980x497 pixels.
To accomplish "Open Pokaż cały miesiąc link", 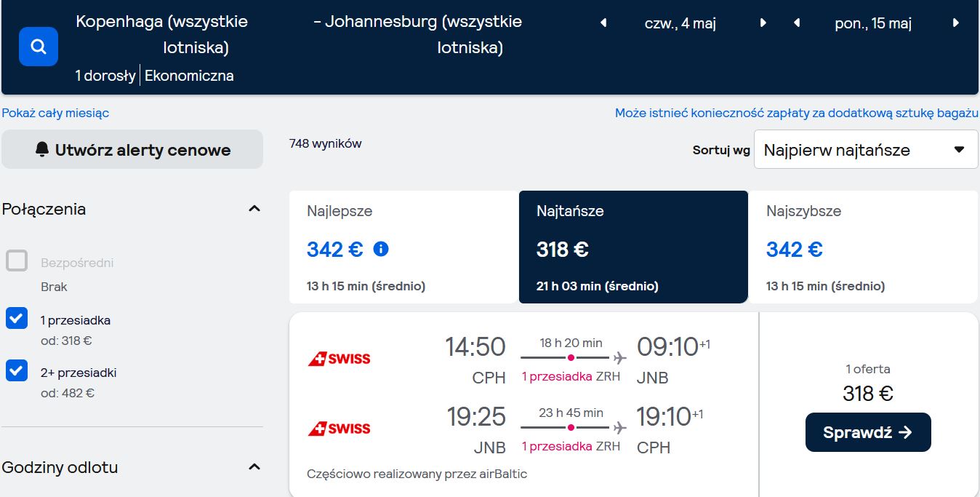I will point(55,113).
